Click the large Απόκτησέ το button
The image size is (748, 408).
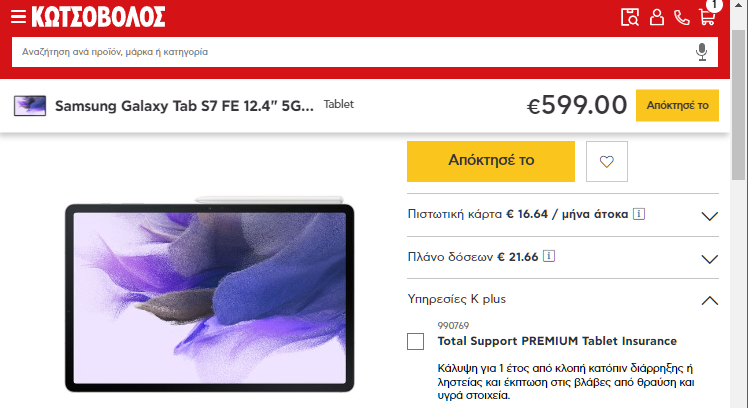coord(491,161)
